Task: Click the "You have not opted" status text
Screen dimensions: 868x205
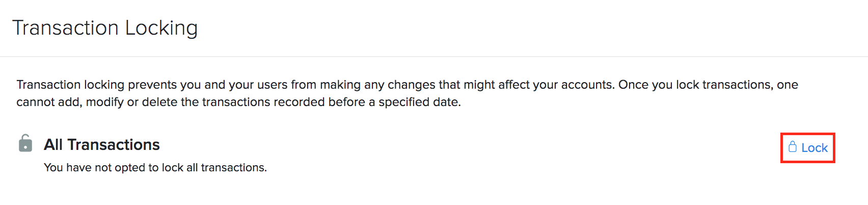Action: [95, 167]
